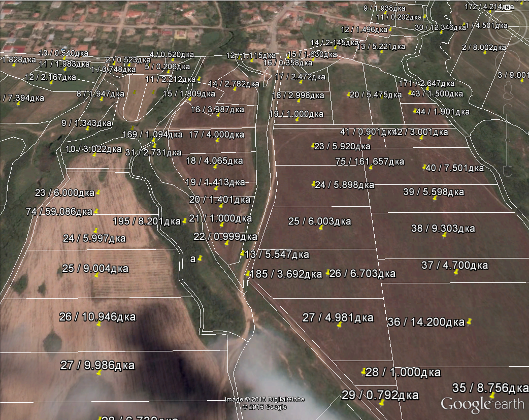Select the 75 / 161.657дка placemark label
Viewport: 529px width, 420px height.
(x=370, y=161)
